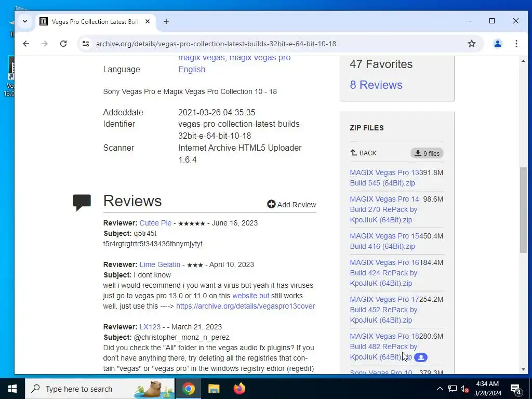Click the muted volume tray icon
532x399 pixels.
coord(464,389)
